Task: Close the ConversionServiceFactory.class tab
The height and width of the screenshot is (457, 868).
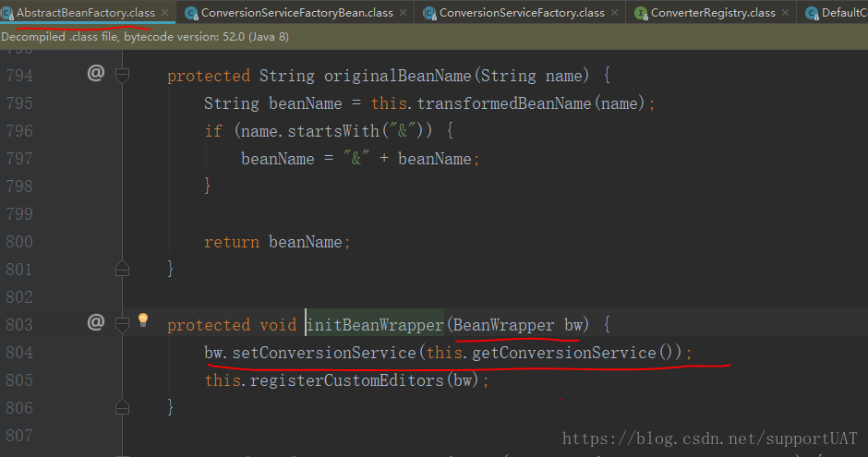Action: pyautogui.click(x=614, y=12)
